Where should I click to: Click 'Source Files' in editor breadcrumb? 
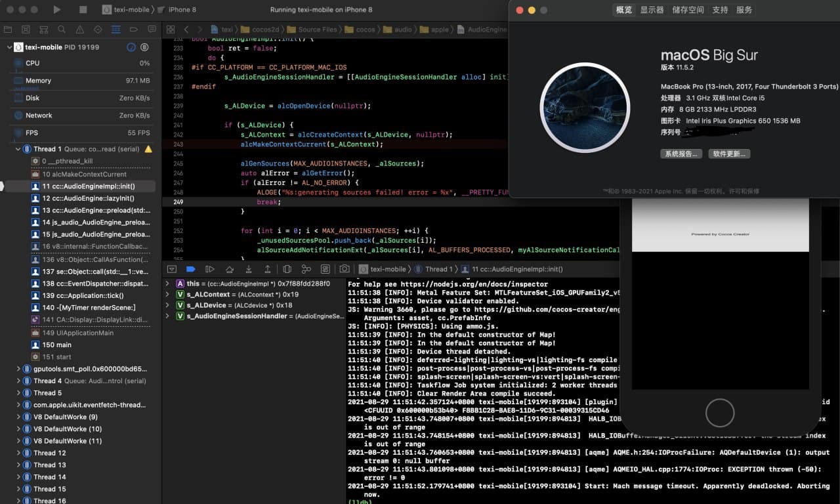(x=312, y=30)
